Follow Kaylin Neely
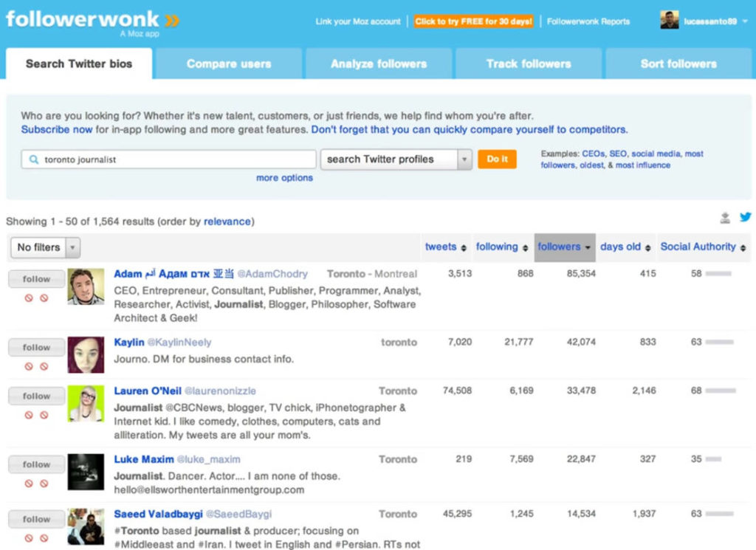Viewport: 756px width, 550px height. [36, 348]
